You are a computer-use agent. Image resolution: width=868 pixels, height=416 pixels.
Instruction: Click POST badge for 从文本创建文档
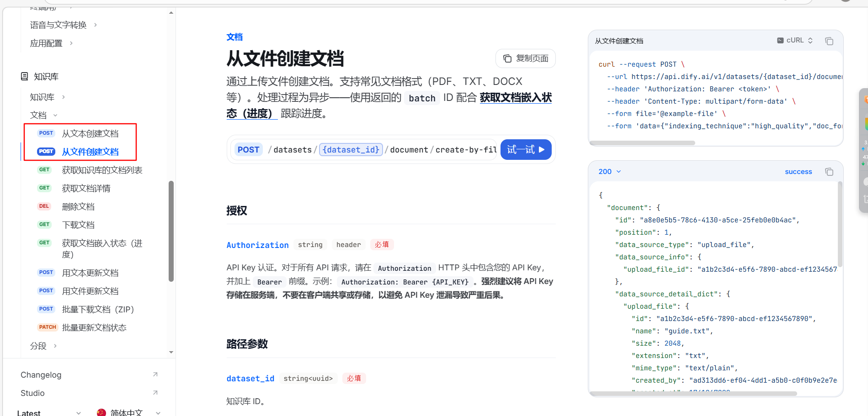tap(46, 133)
